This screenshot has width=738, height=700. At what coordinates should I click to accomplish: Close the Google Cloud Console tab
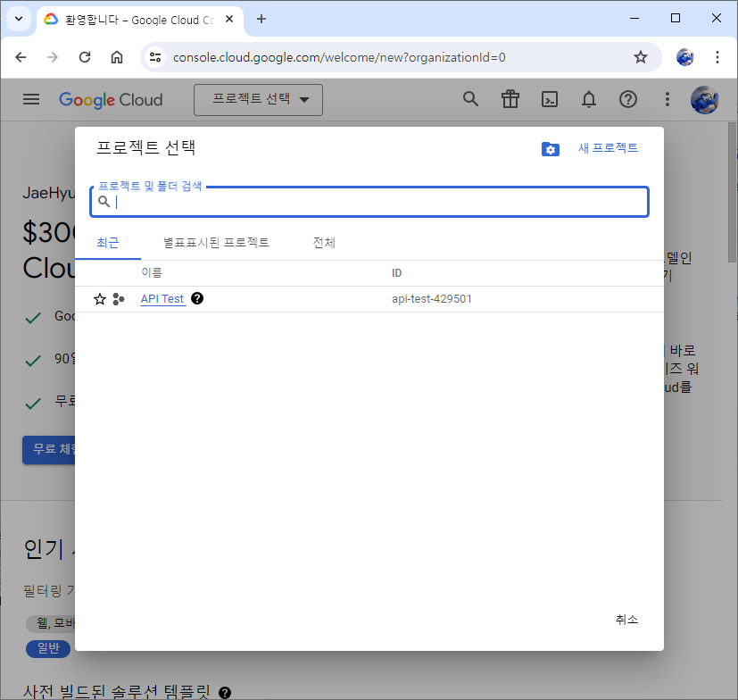pos(229,19)
